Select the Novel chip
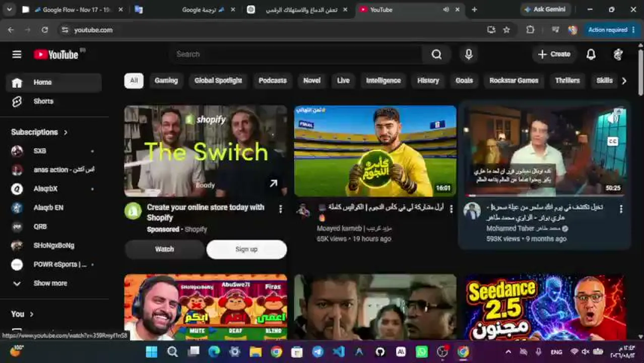The width and height of the screenshot is (644, 363). (311, 81)
